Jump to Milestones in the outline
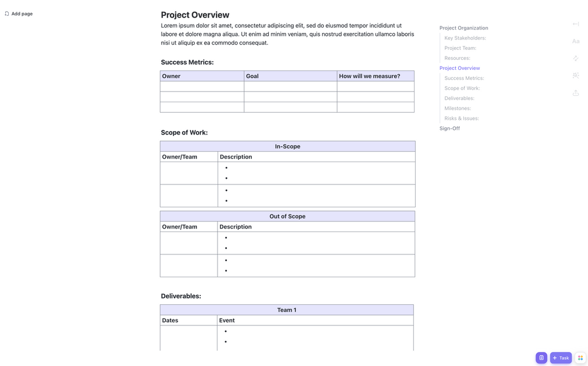 point(457,108)
